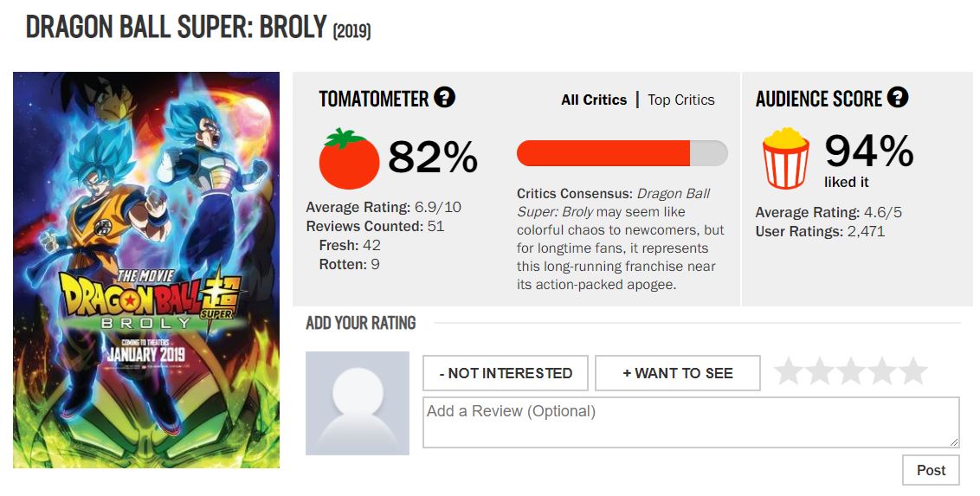Click the Add a Review text box
980x496 pixels.
[691, 422]
